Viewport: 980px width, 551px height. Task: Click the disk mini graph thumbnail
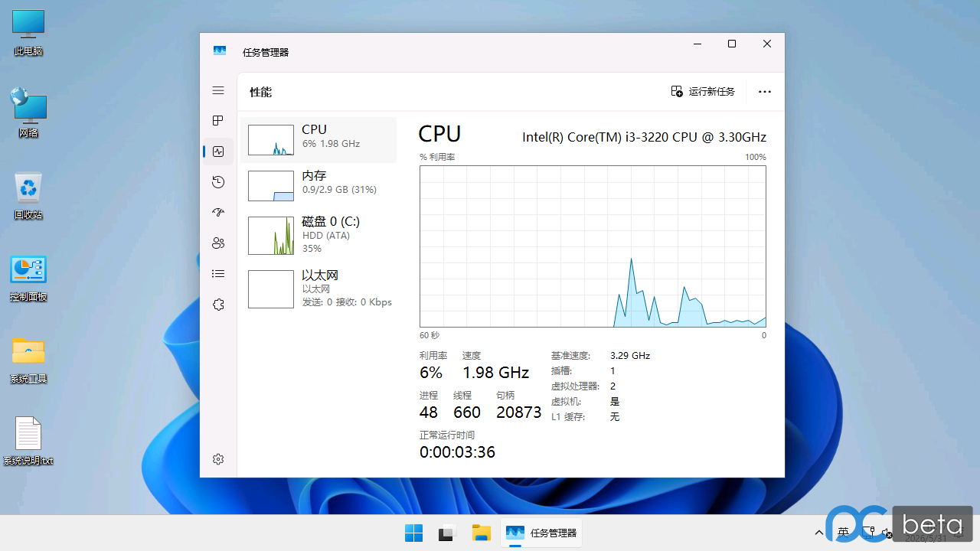pyautogui.click(x=271, y=236)
